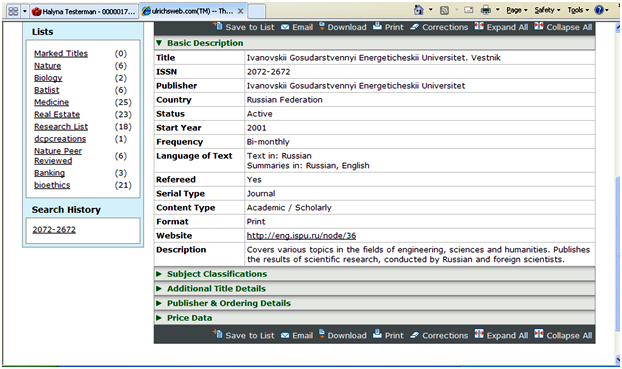
Task: Click the Start Year value 2001
Action: (x=256, y=128)
